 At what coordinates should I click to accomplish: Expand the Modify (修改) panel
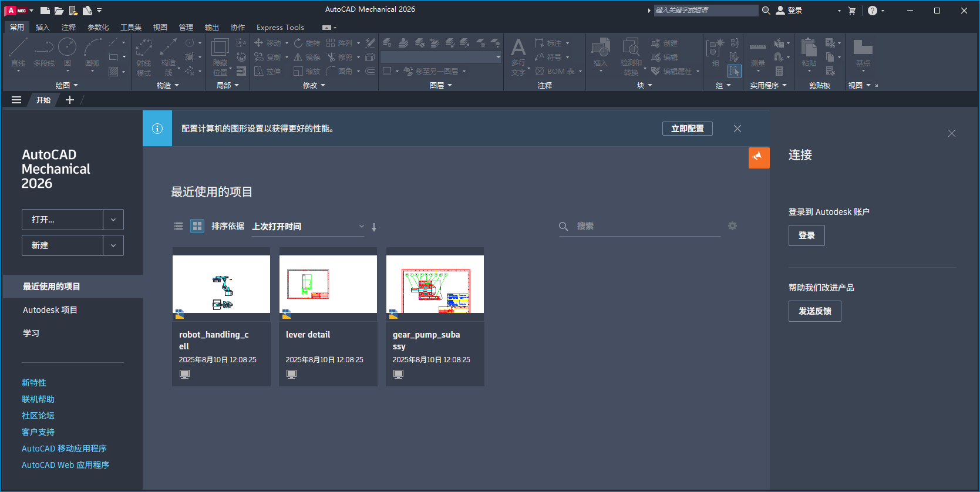tap(314, 86)
